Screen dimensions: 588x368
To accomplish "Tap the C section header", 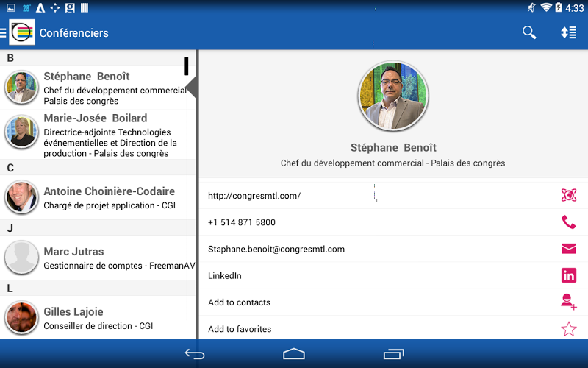I will (x=98, y=168).
